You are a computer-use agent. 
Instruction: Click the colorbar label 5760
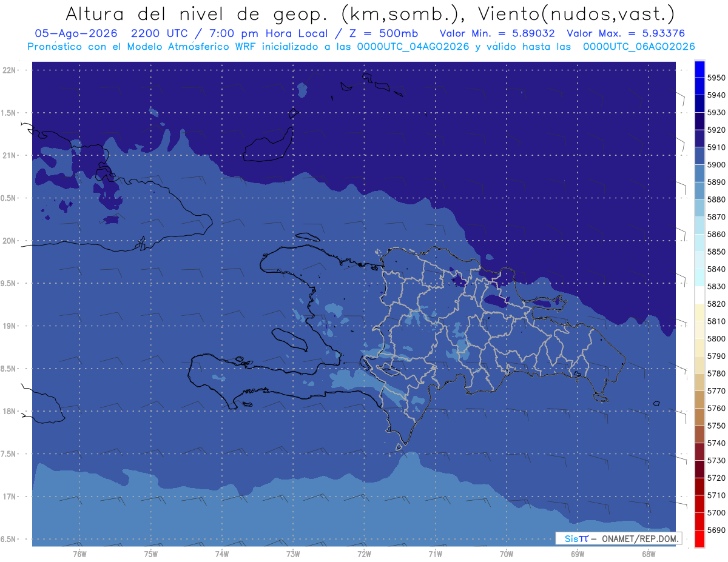point(716,409)
